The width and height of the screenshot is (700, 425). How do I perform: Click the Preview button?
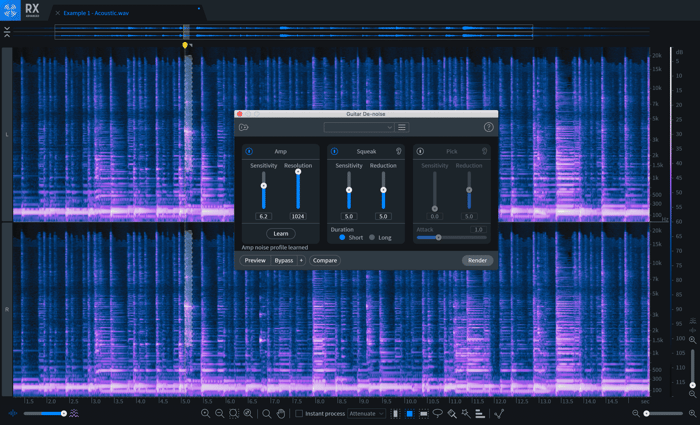[255, 260]
